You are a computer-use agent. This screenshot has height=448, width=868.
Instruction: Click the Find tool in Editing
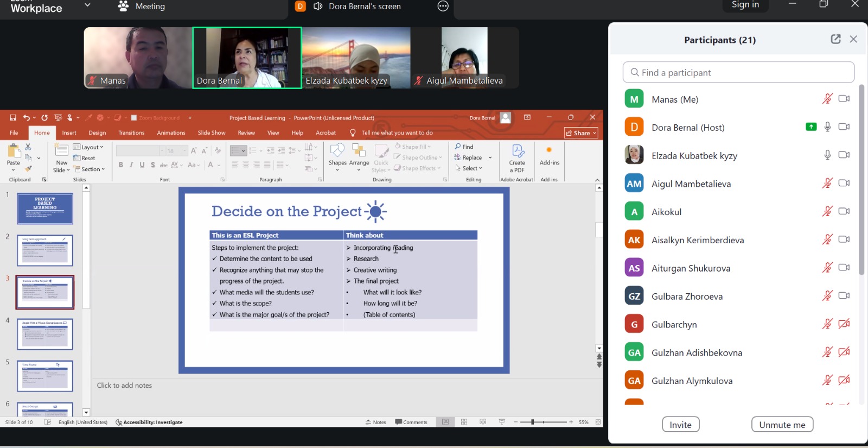click(x=464, y=147)
